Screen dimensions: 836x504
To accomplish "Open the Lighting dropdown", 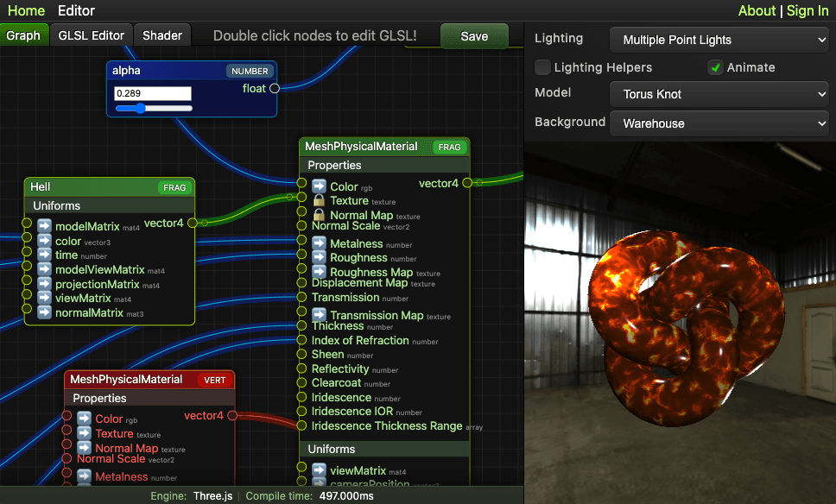I will pyautogui.click(x=719, y=40).
